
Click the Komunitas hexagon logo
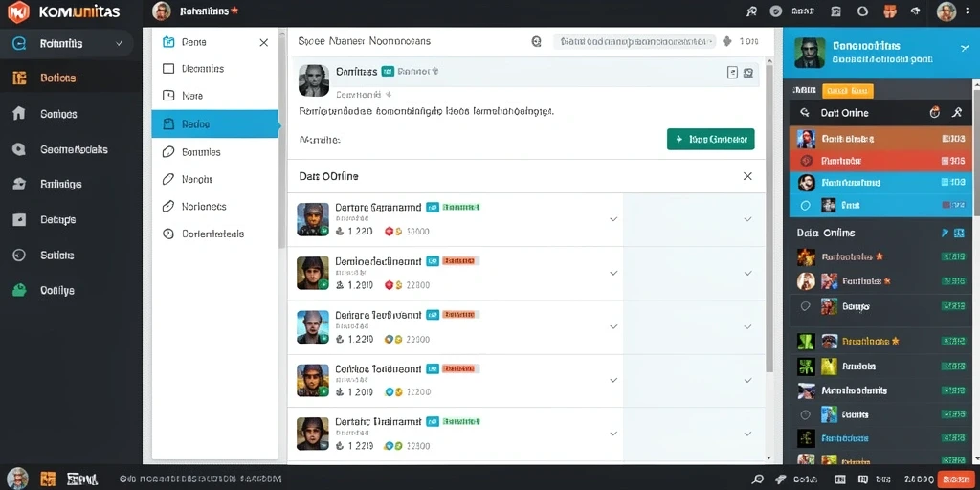(x=18, y=11)
